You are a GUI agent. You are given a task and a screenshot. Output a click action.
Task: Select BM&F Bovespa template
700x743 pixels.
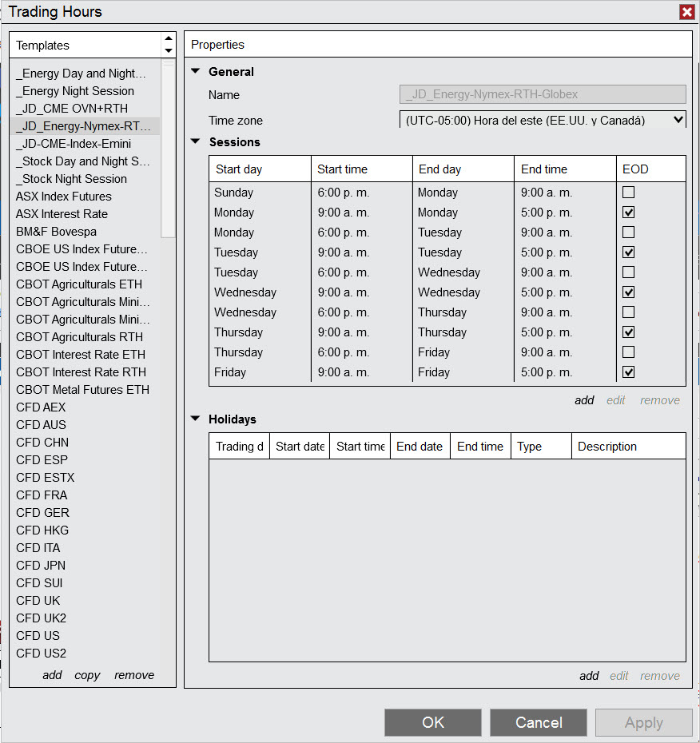pos(85,231)
